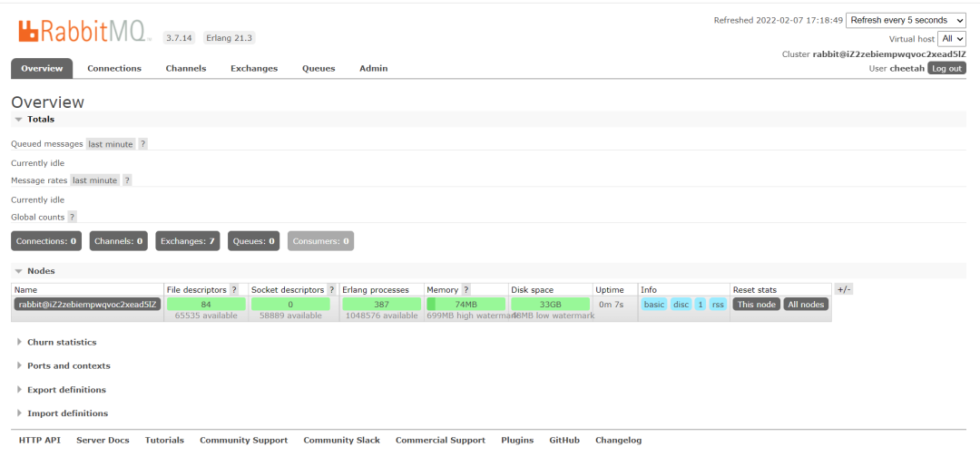Click the basic info tag
The image size is (980, 466).
click(654, 305)
